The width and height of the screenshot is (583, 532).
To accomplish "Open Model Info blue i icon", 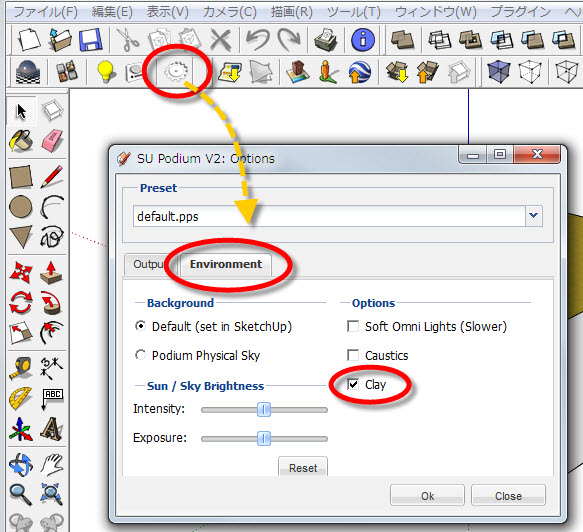I will [x=363, y=39].
